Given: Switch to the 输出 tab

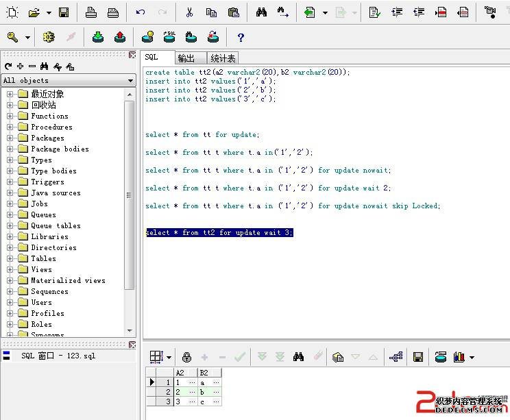Looking at the screenshot, I should (186, 58).
